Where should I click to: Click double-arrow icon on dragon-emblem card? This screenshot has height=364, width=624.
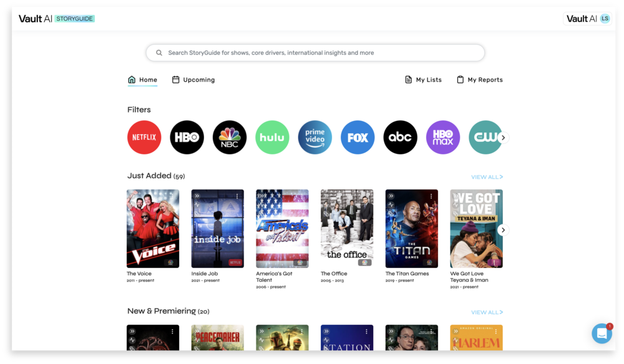[132, 332]
